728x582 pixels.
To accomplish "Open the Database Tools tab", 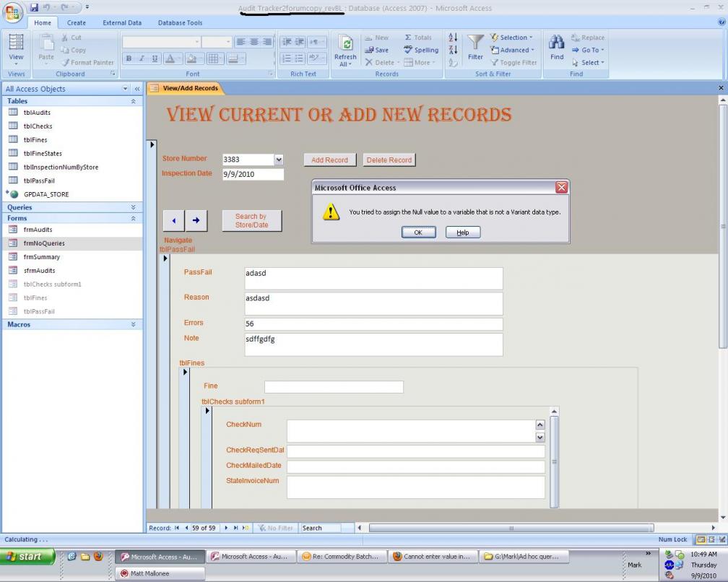I will click(180, 22).
